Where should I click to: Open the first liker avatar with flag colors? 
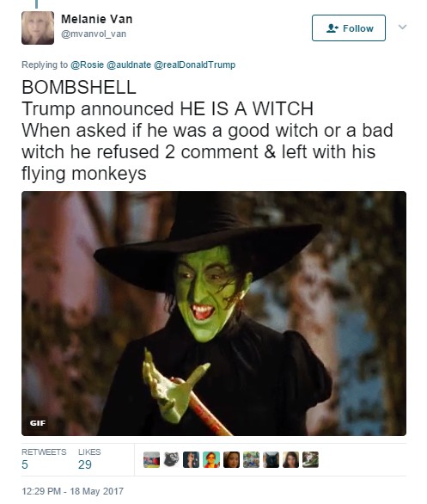coord(151,459)
